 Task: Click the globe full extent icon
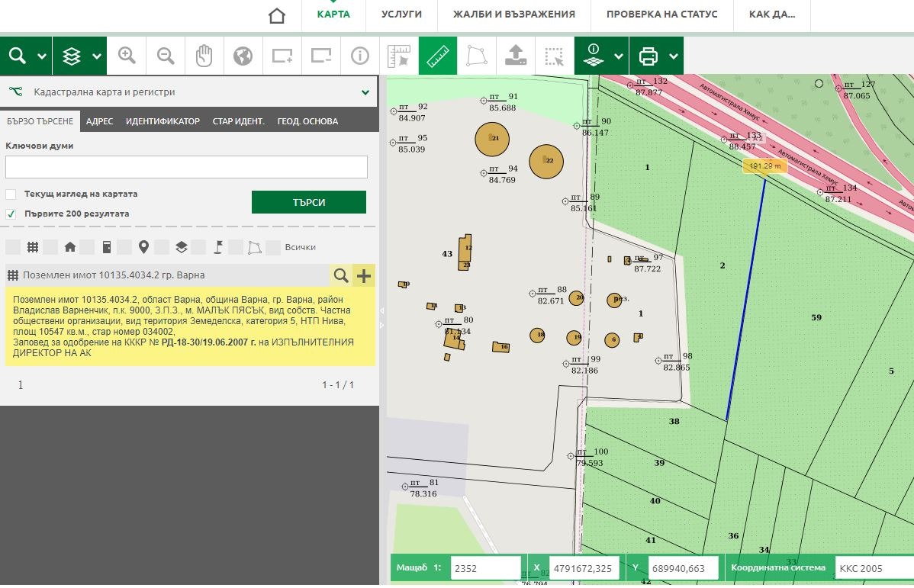point(243,56)
